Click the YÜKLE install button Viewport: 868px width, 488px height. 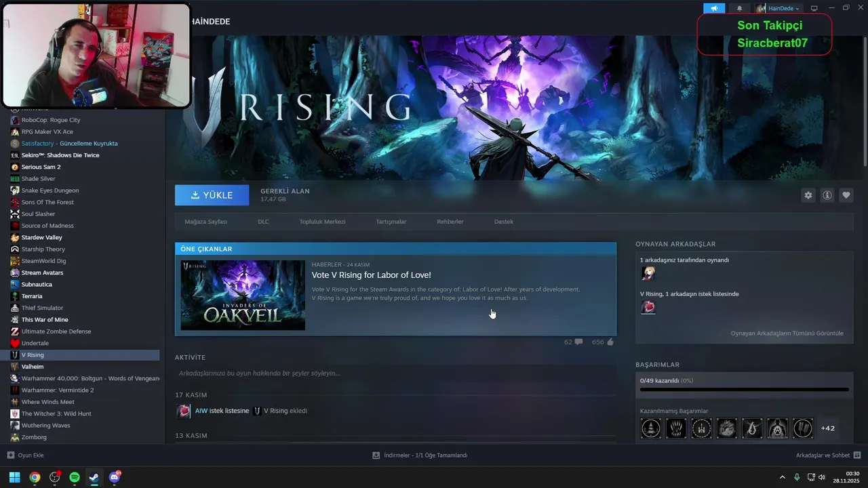tap(212, 195)
